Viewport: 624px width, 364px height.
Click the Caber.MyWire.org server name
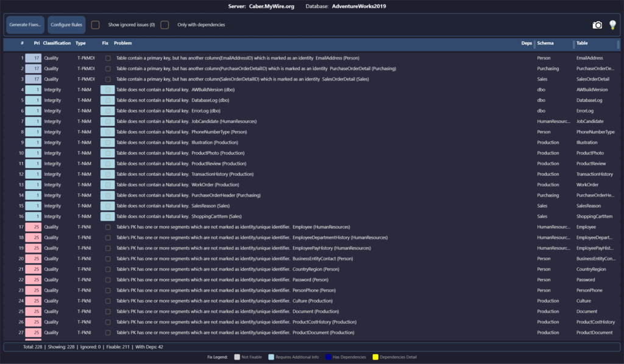[272, 6]
